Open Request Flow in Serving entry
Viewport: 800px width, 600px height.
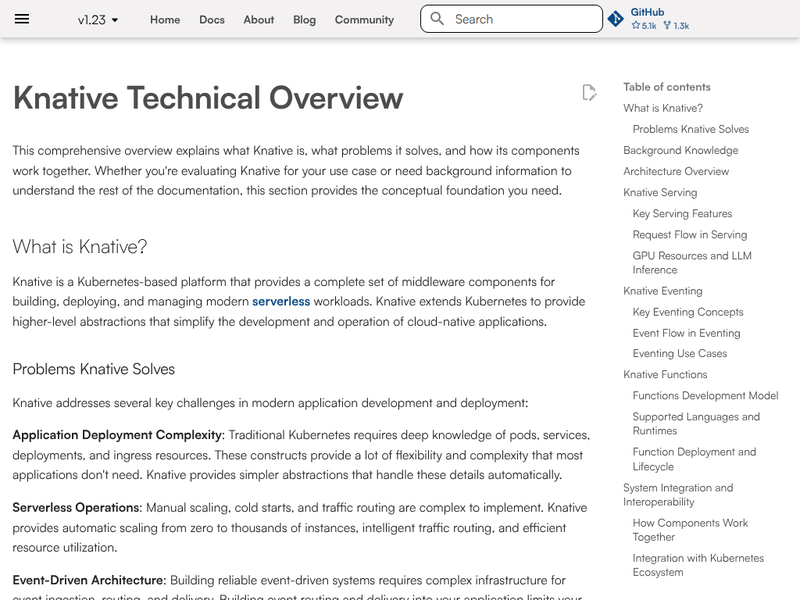pyautogui.click(x=690, y=235)
